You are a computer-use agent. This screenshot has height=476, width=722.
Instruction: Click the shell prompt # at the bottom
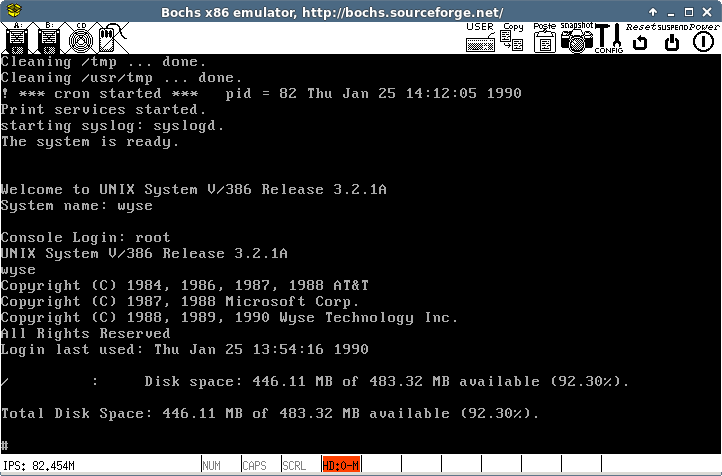tap(5, 445)
